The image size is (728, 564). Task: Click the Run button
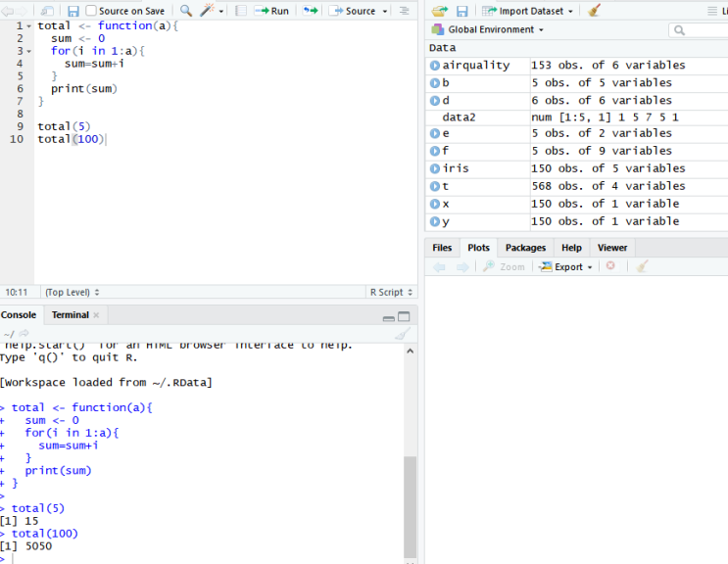pos(272,11)
